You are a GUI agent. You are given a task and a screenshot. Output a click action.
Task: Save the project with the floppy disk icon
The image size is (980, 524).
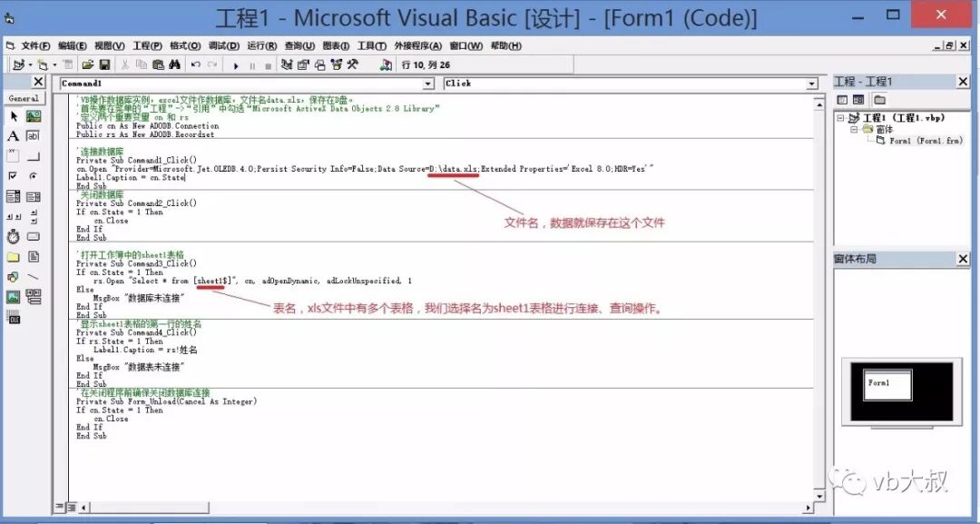click(x=104, y=64)
